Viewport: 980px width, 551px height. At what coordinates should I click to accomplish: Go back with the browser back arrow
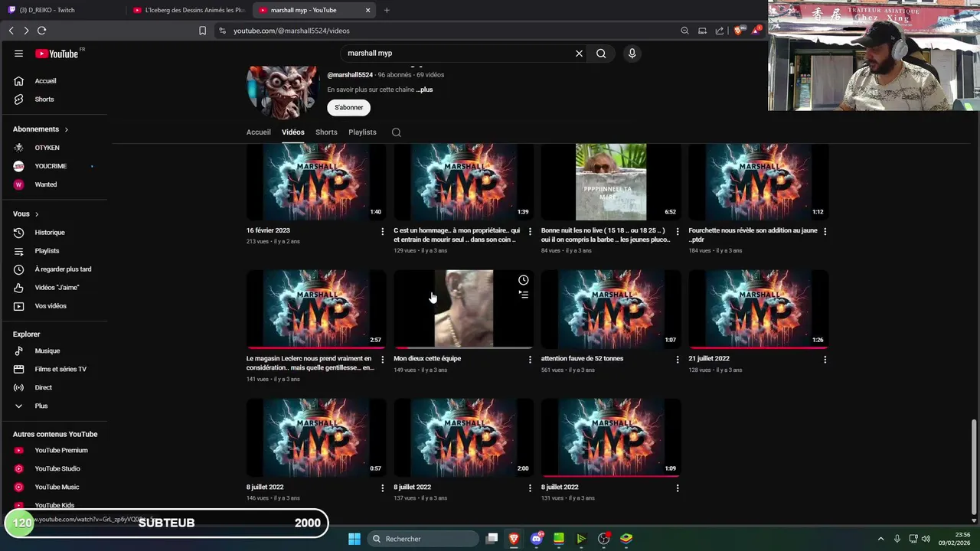pyautogui.click(x=11, y=31)
